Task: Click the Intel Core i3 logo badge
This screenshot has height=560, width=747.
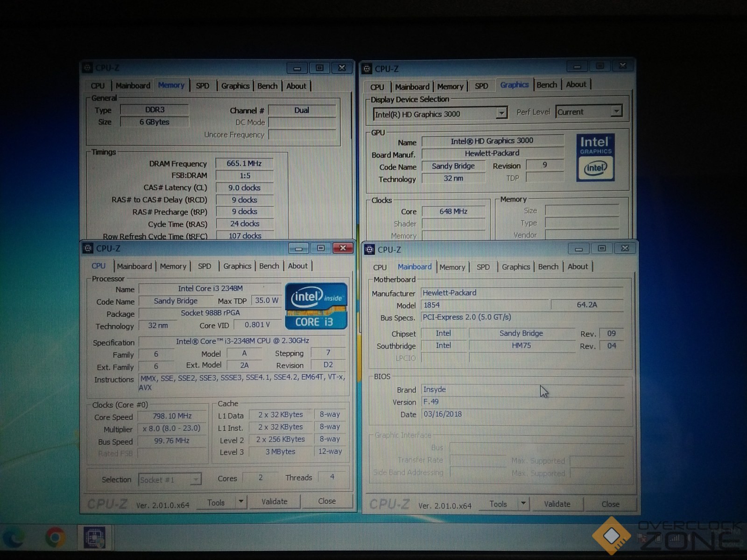Action: [x=316, y=306]
